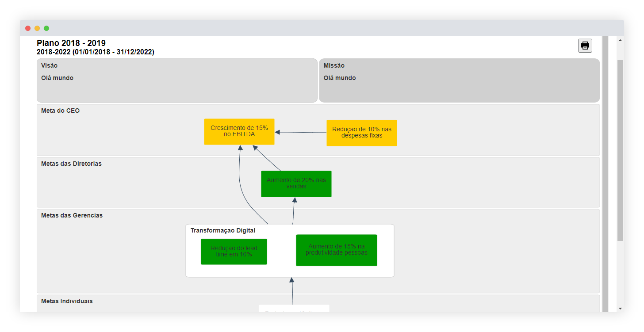Click the scrollbar down arrow

(x=620, y=308)
